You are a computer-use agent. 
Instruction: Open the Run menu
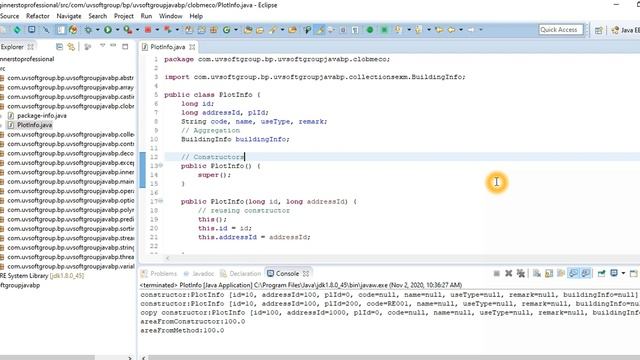coord(146,16)
